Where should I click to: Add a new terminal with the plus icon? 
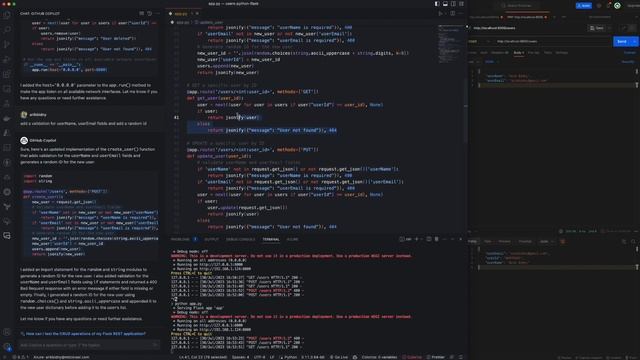(417, 239)
